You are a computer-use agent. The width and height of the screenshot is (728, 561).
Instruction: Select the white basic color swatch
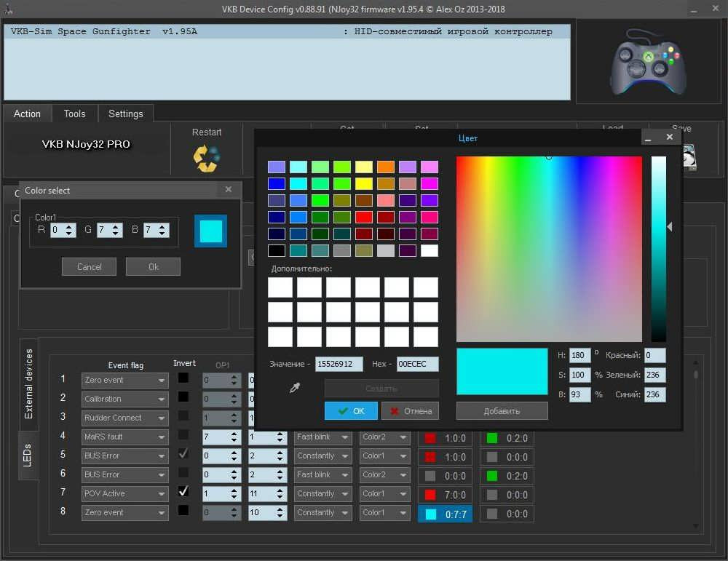(430, 250)
